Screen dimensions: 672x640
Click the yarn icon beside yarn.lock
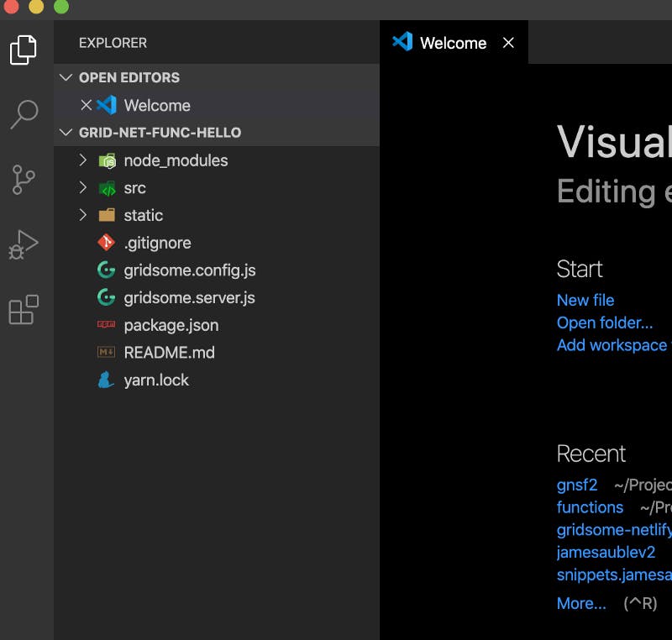[x=106, y=380]
